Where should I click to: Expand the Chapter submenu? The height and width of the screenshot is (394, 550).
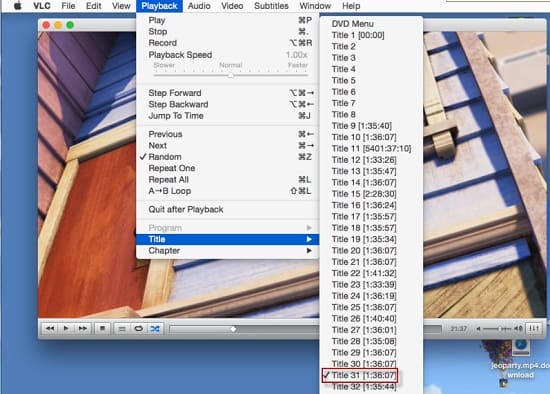click(227, 251)
